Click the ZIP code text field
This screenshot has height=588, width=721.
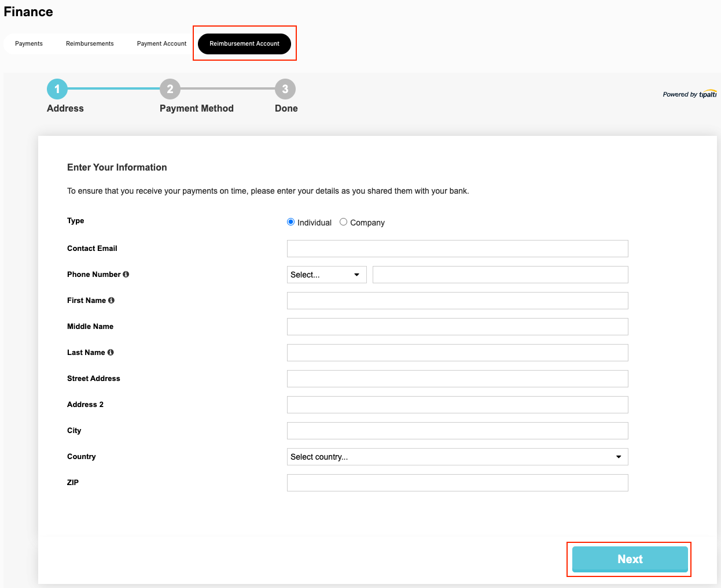click(457, 483)
